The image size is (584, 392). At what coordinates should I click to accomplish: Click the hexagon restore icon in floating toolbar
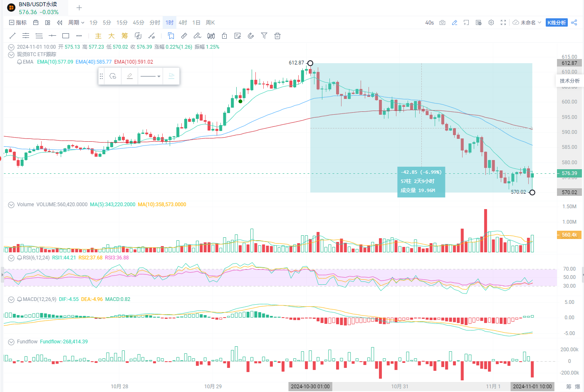pos(113,76)
